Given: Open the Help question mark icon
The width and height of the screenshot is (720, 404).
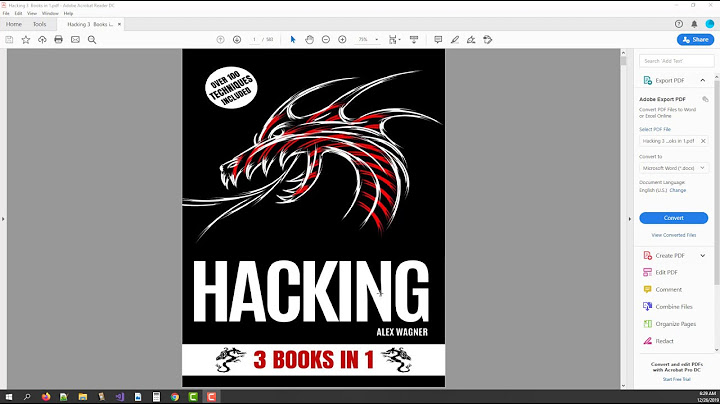Looking at the screenshot, I should click(679, 24).
